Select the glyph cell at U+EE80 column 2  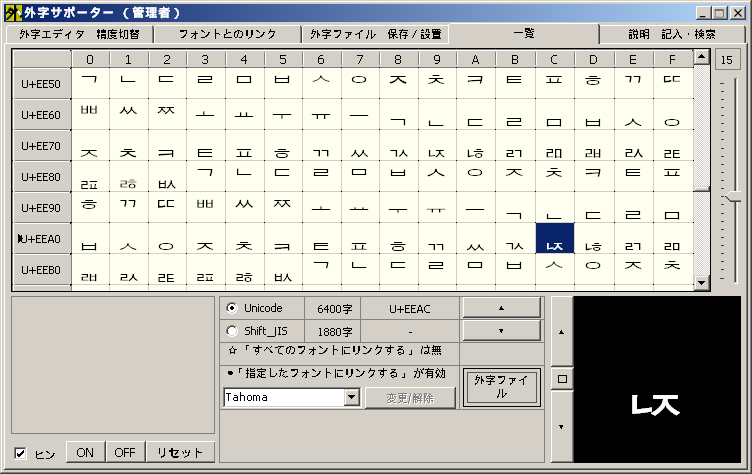pos(166,176)
